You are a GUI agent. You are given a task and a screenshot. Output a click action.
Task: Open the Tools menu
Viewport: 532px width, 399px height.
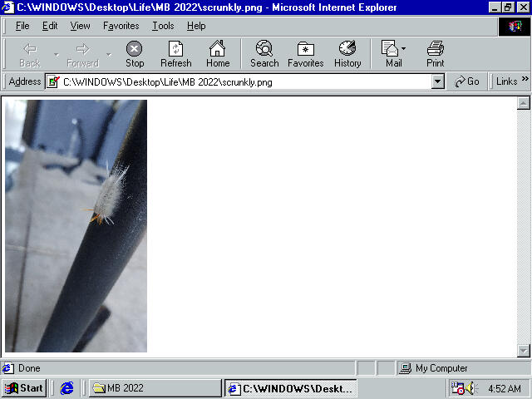[x=163, y=26]
